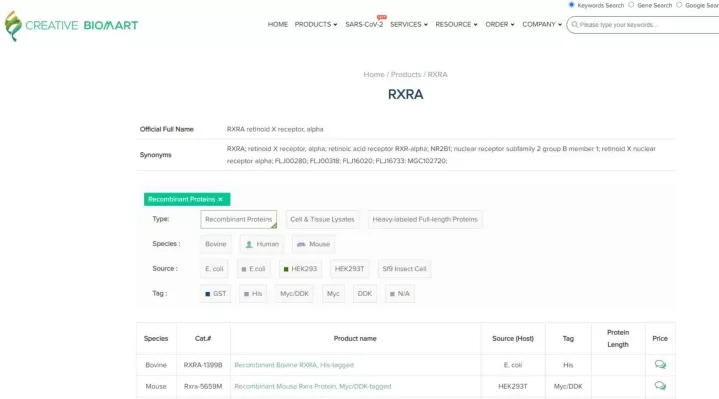Click 'RXRA retinoid X receptor, alpha' full name text
719x399 pixels.
[275, 130]
